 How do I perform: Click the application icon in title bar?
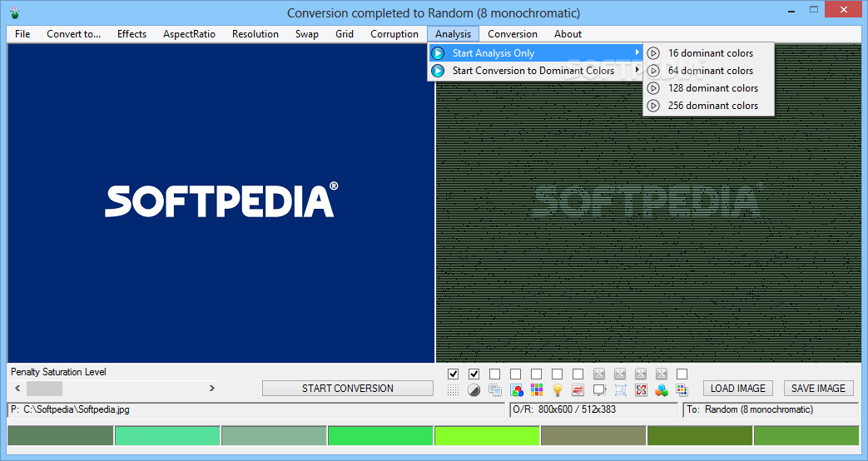[15, 12]
